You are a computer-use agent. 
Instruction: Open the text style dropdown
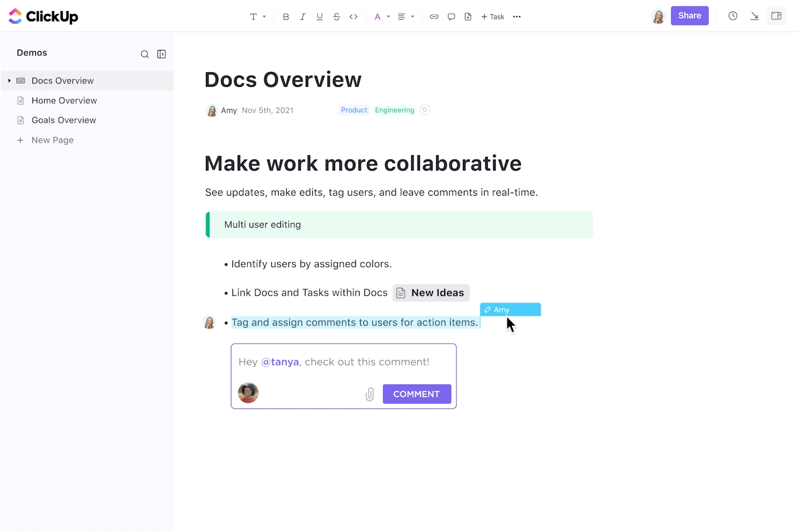point(257,16)
